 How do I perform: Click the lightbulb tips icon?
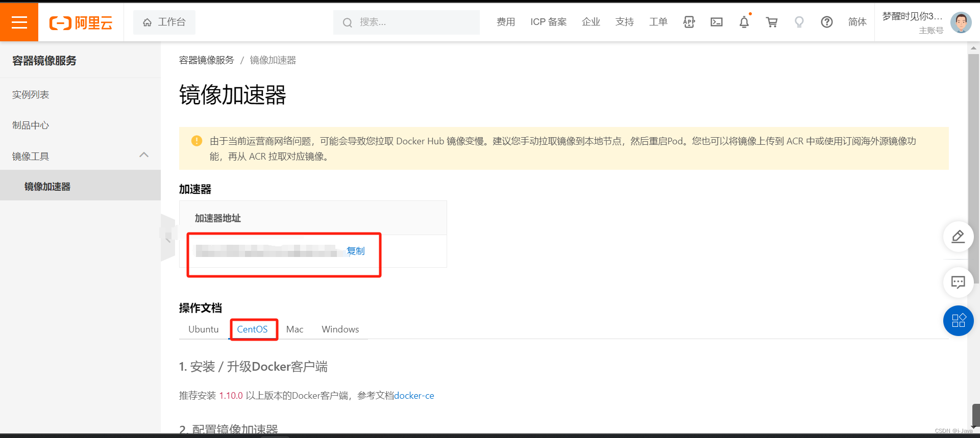(799, 22)
